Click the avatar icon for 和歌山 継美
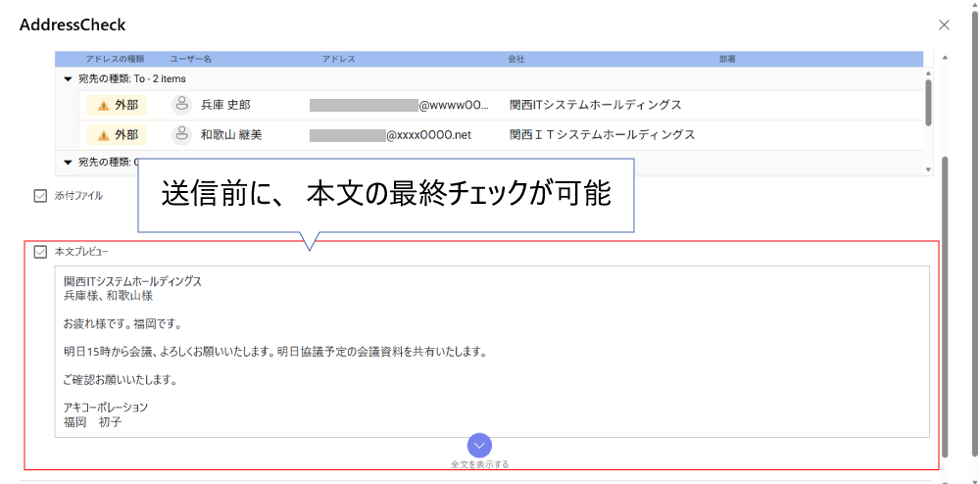 [180, 134]
